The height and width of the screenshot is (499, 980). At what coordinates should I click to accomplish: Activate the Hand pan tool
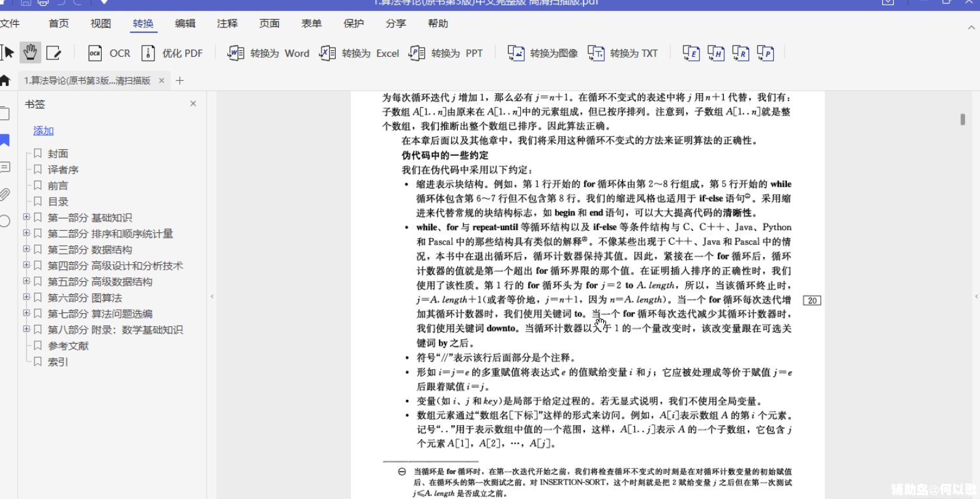[x=30, y=52]
